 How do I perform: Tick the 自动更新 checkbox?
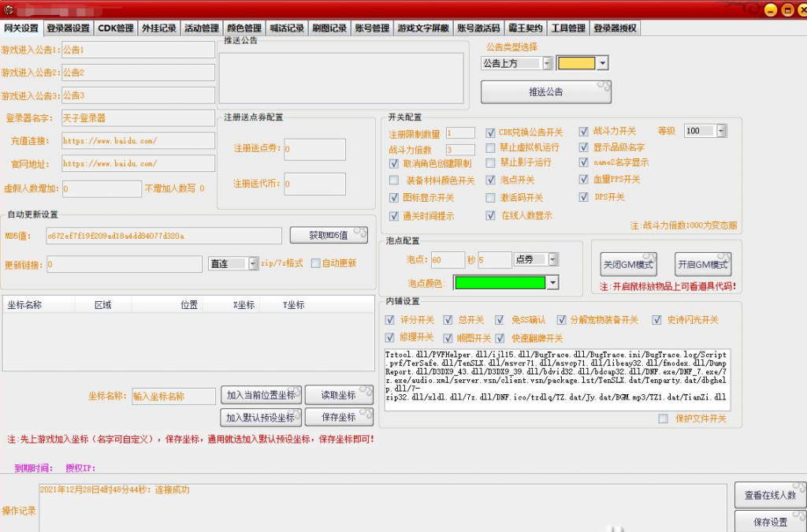click(x=316, y=263)
